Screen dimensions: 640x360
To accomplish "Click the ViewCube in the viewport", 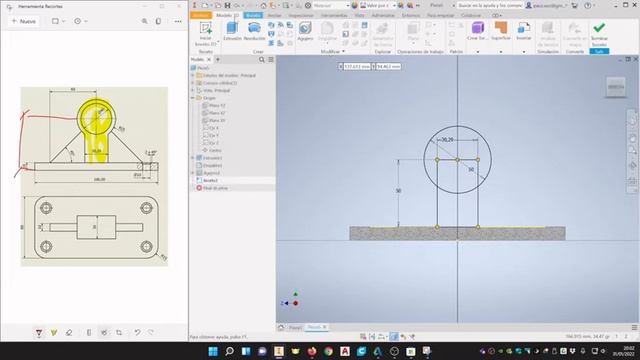I will pyautogui.click(x=616, y=87).
